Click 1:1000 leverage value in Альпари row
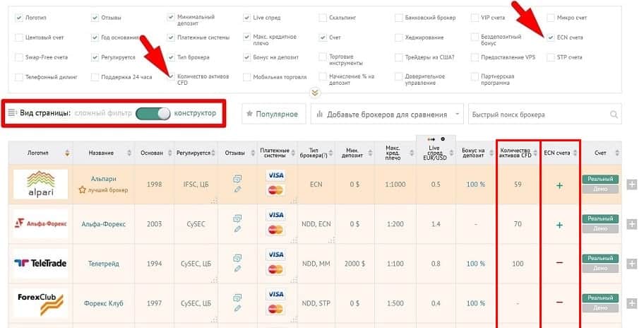The image size is (644, 328). pyautogui.click(x=395, y=184)
